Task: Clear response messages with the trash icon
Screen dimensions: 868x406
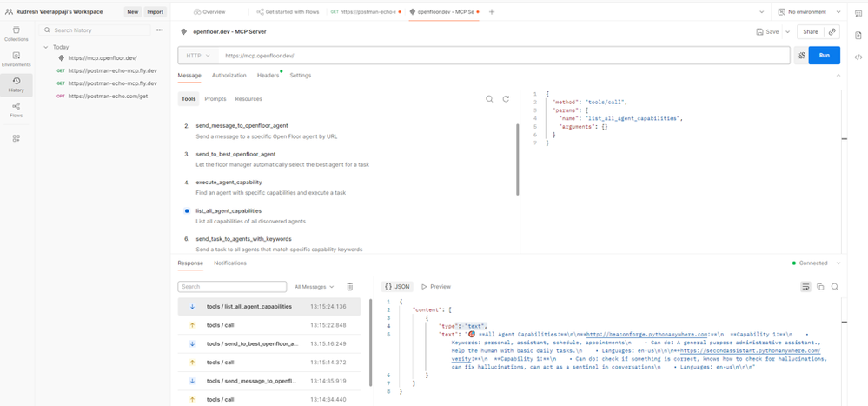Action: pos(350,286)
